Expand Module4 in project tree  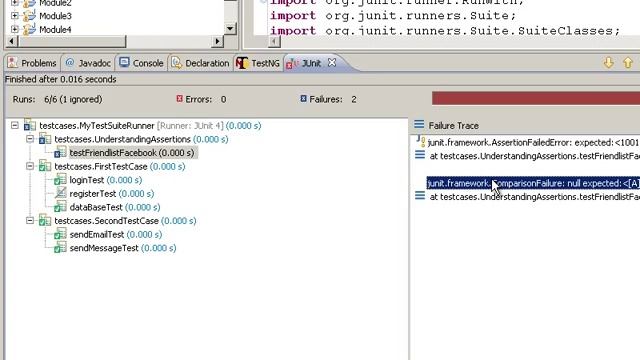point(15,29)
